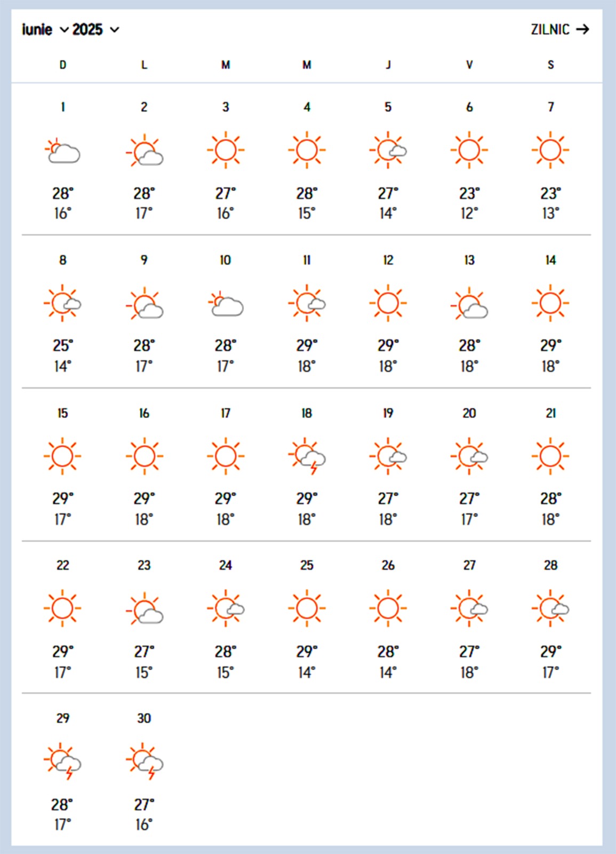The width and height of the screenshot is (616, 854).
Task: Click the S weekday column header
Action: click(x=550, y=65)
